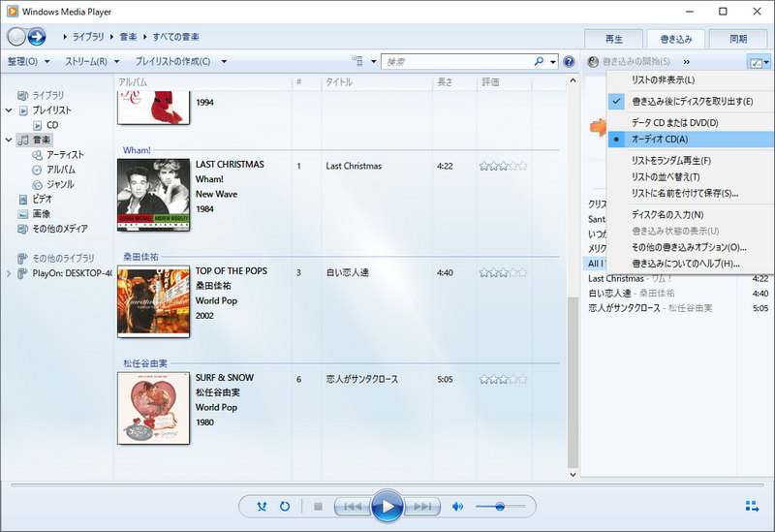Open the burn options checklist icon
This screenshot has width=775, height=532.
[x=756, y=62]
